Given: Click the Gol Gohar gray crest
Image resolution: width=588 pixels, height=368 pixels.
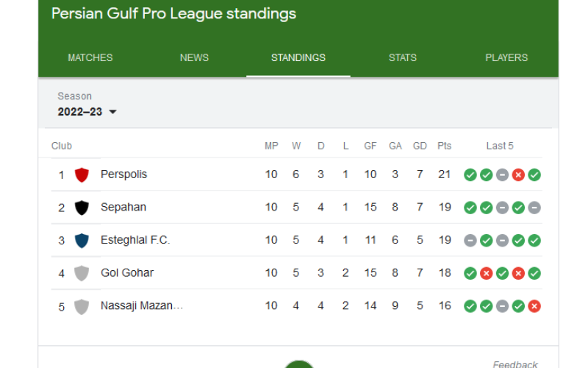Looking at the screenshot, I should [x=82, y=273].
